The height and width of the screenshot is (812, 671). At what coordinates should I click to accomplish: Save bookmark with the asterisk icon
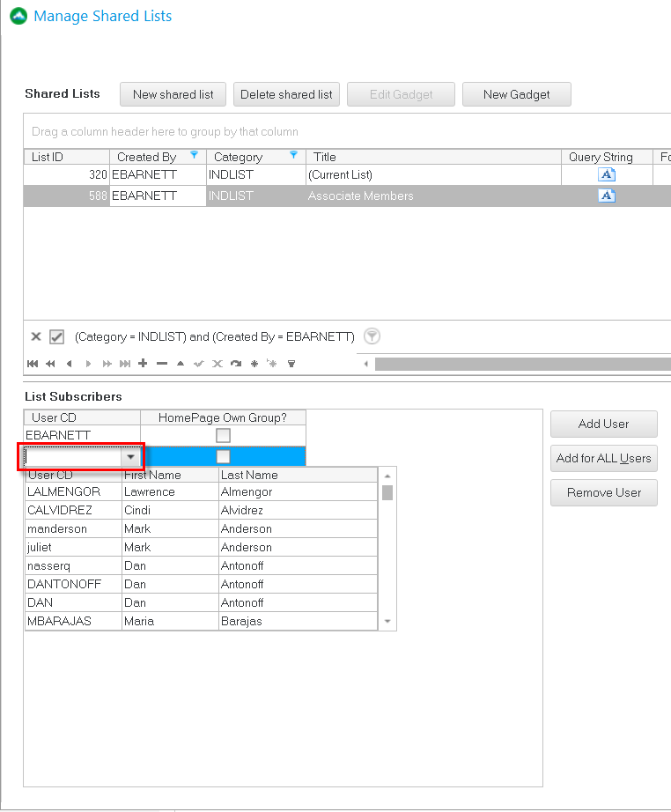[x=254, y=364]
